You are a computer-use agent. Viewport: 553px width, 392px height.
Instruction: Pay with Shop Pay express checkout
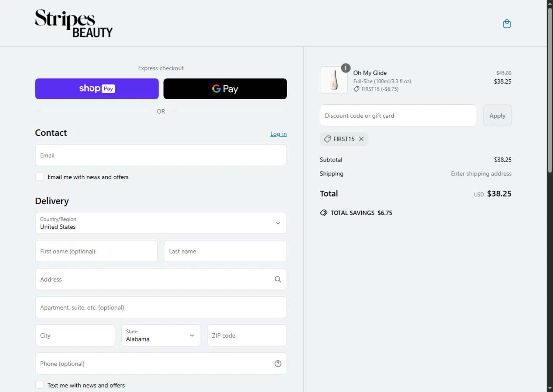[97, 89]
